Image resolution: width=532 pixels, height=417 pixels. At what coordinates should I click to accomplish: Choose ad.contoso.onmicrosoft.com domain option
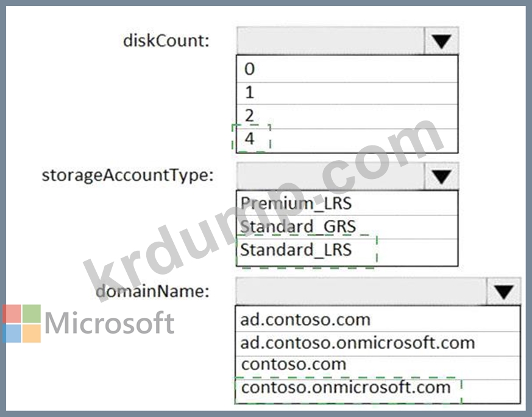click(378, 343)
